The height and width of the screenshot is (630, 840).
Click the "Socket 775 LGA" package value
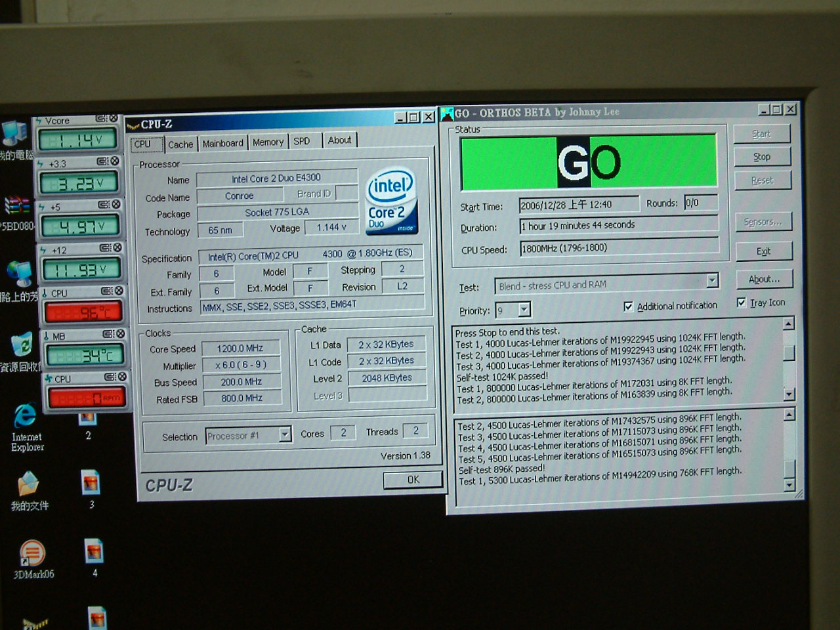(x=277, y=212)
